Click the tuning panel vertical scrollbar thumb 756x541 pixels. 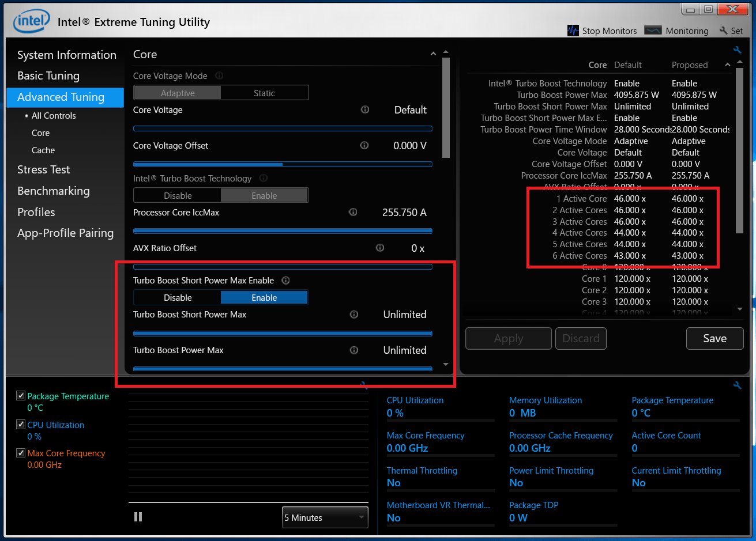[445, 108]
